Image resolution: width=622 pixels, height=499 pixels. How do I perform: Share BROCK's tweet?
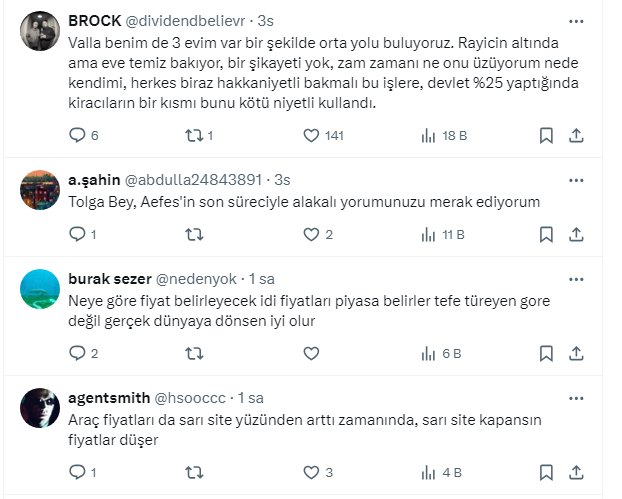(x=577, y=135)
